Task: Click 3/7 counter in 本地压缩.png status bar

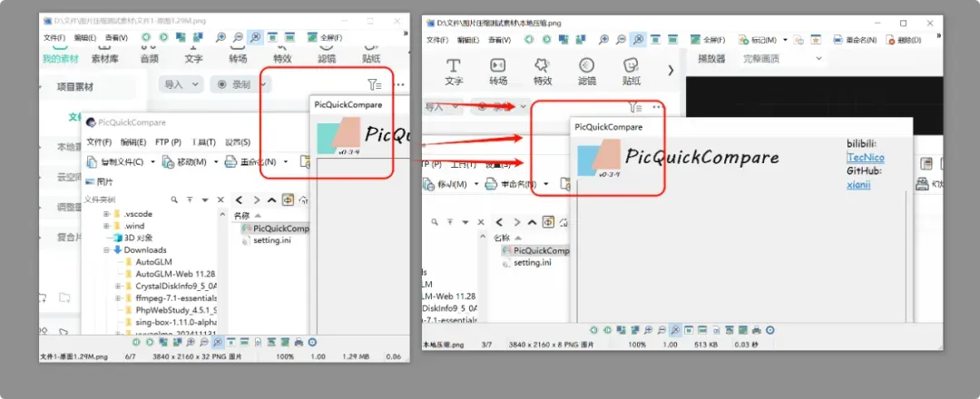Action: [x=487, y=345]
